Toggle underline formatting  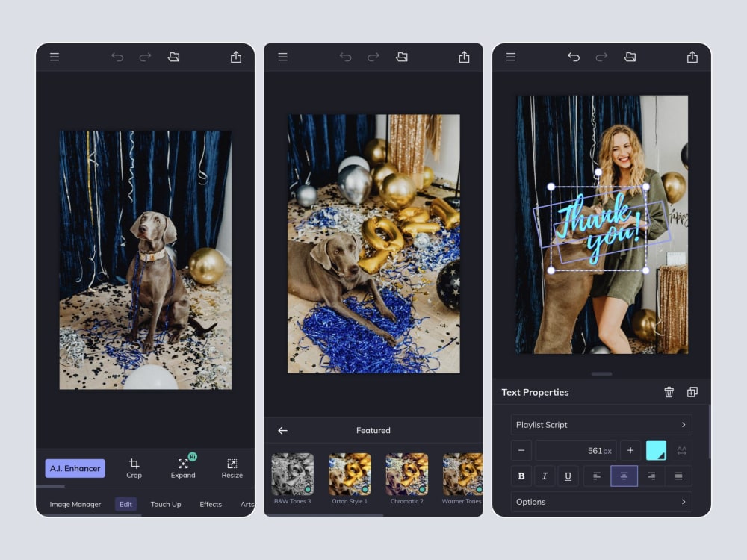pyautogui.click(x=568, y=476)
